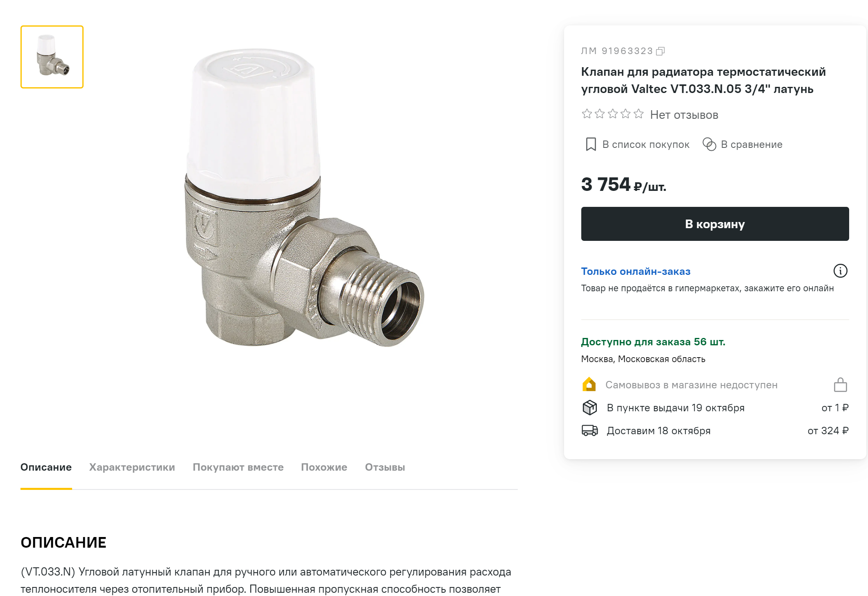Click the Нет отзывов link
This screenshot has height=596, width=868.
(x=684, y=115)
